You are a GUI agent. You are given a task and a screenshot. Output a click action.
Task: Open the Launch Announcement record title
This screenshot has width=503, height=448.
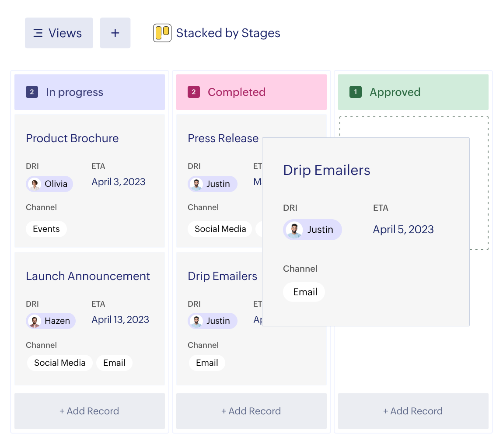[x=88, y=276]
